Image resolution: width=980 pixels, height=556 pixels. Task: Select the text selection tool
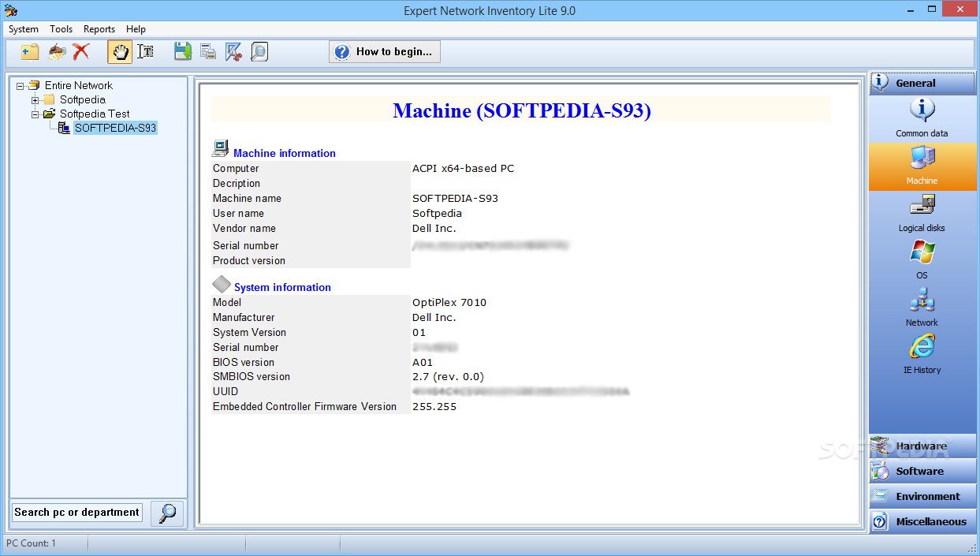[x=145, y=52]
